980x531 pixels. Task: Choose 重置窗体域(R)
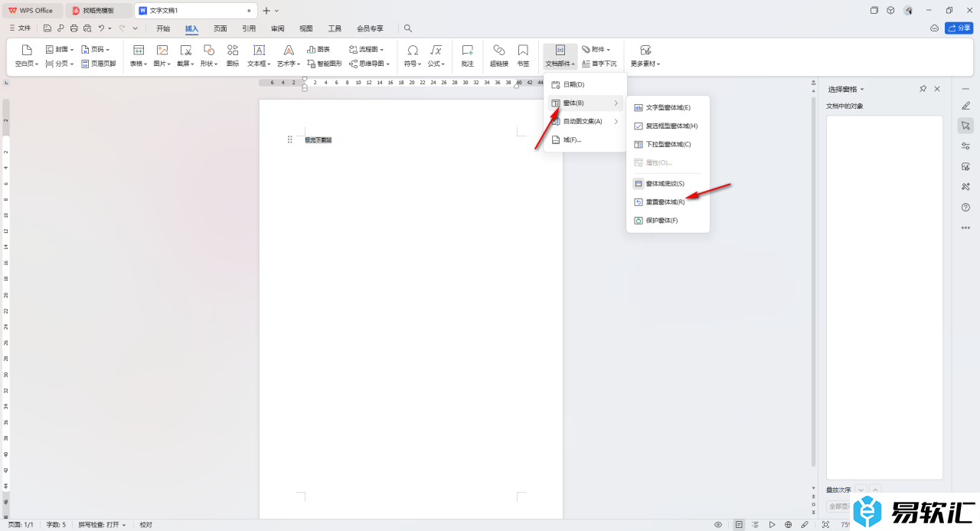(x=668, y=202)
